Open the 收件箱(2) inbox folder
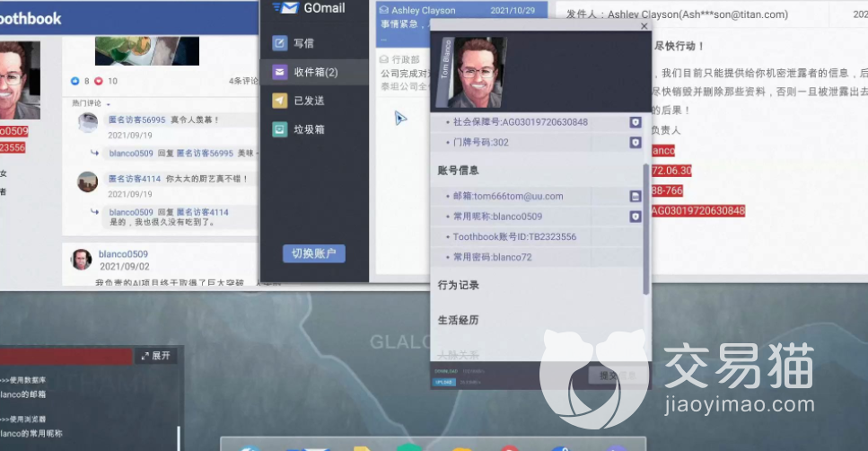 click(314, 72)
